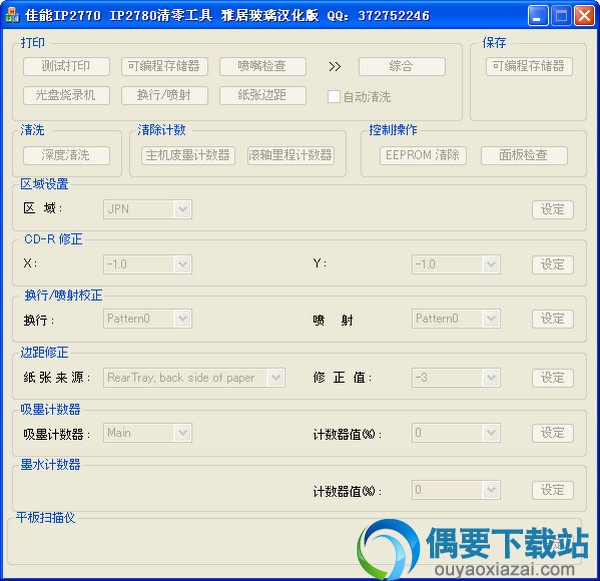Click the EEPROM 清除 button

[x=423, y=155]
